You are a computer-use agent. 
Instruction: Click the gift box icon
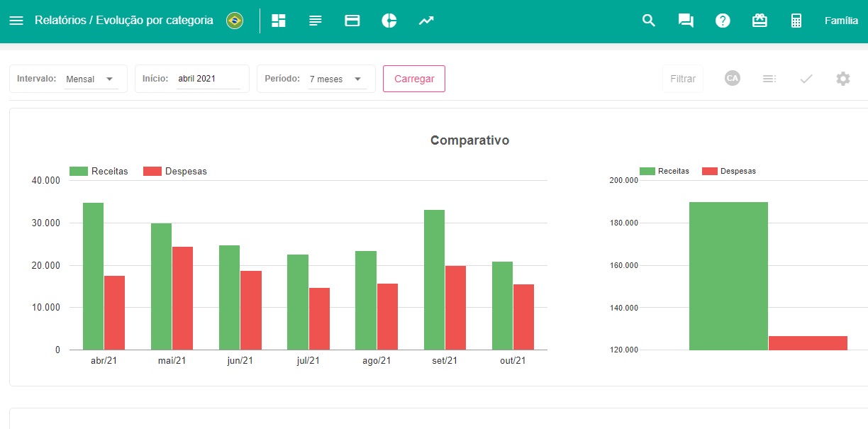click(759, 21)
